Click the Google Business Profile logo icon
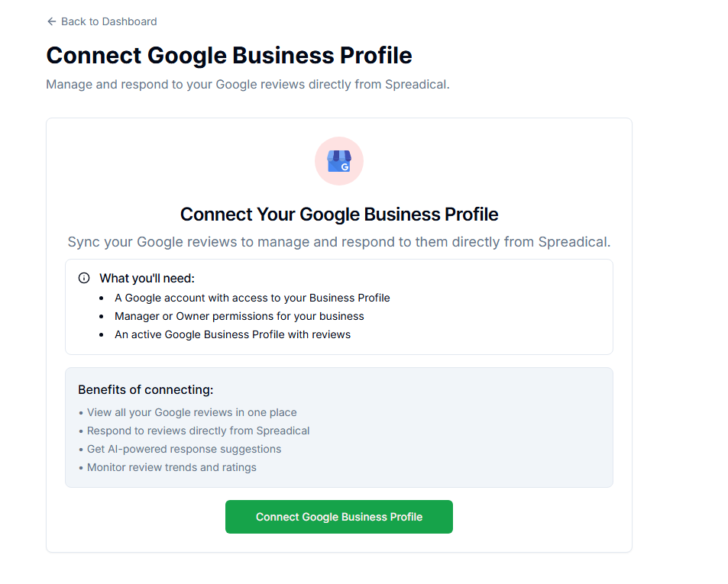 pos(338,160)
